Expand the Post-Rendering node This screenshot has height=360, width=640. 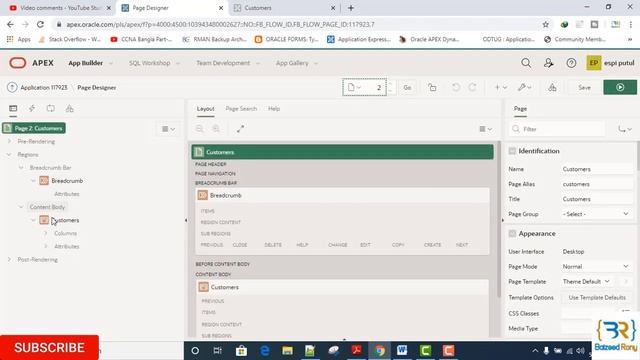(9, 259)
